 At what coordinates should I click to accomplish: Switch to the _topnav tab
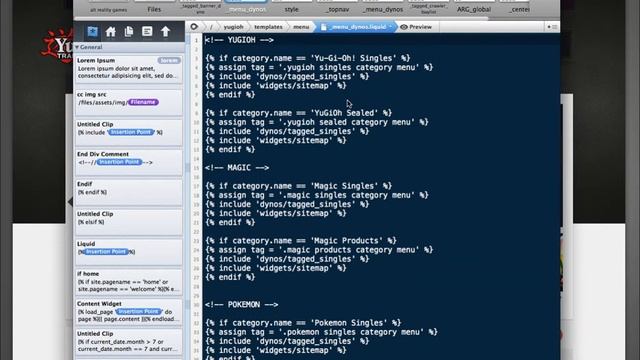pos(337,9)
